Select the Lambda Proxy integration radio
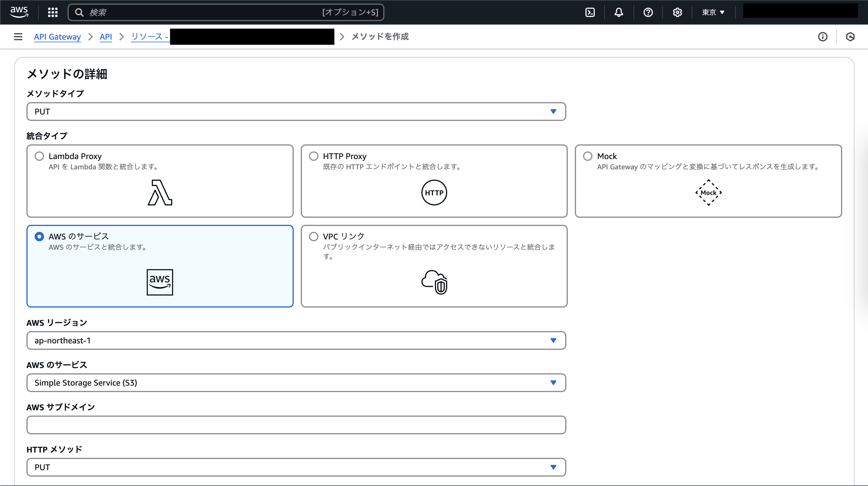The image size is (868, 486). (x=39, y=156)
